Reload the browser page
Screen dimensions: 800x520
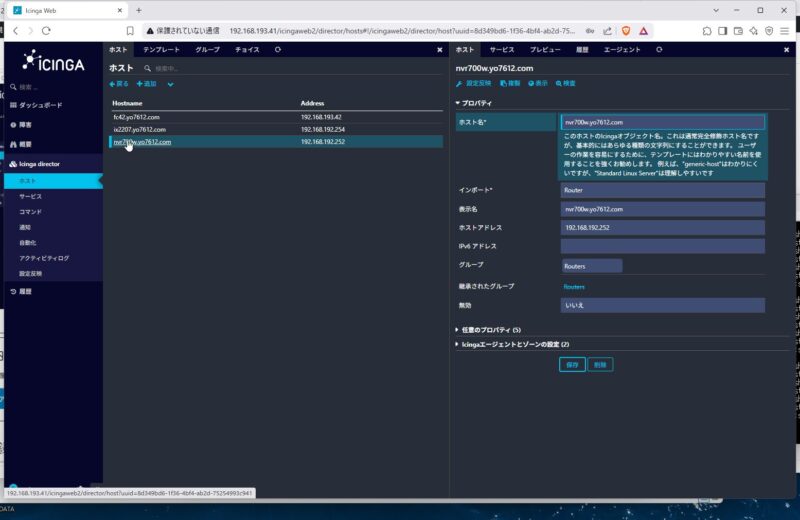click(x=46, y=31)
